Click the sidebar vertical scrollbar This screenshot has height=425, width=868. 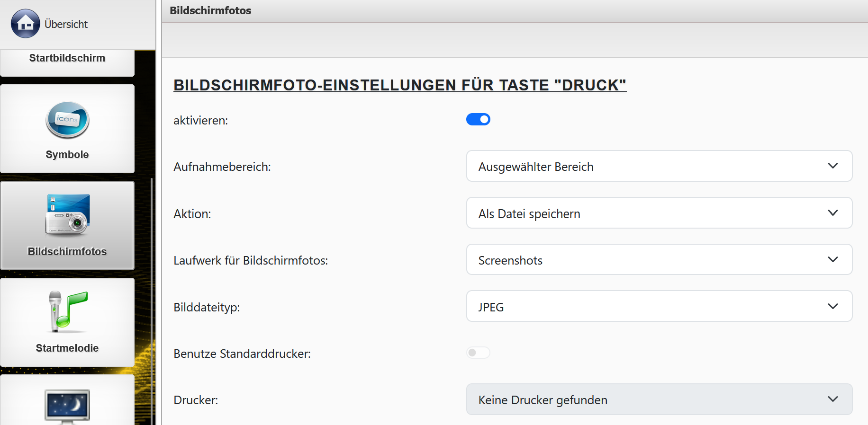point(152,284)
